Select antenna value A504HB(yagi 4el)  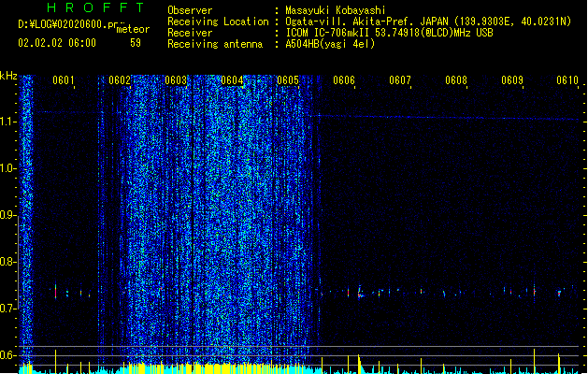click(x=330, y=44)
